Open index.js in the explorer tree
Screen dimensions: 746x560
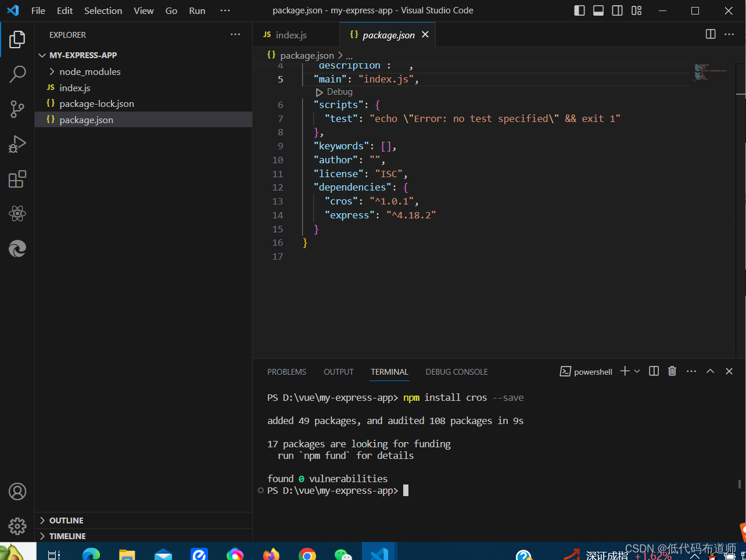(144, 88)
